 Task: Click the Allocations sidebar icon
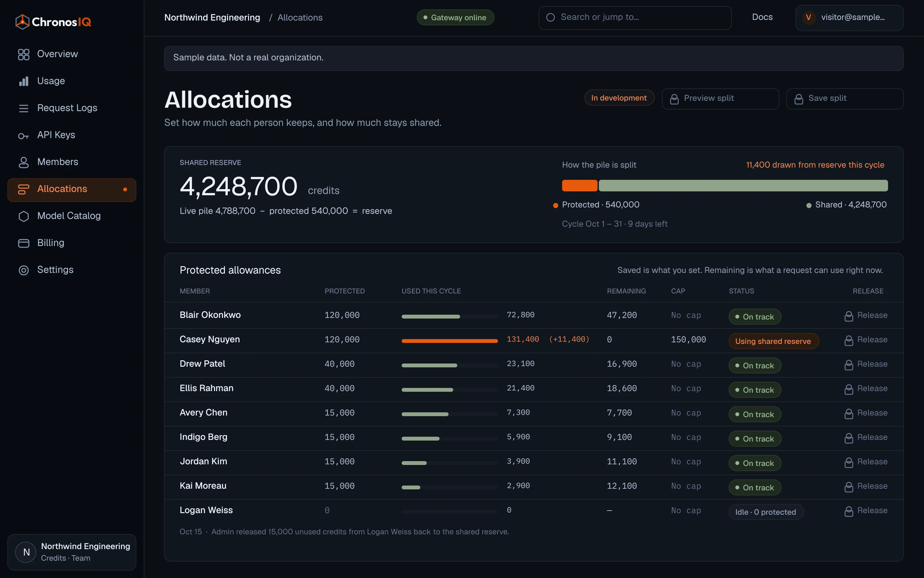[x=24, y=189]
